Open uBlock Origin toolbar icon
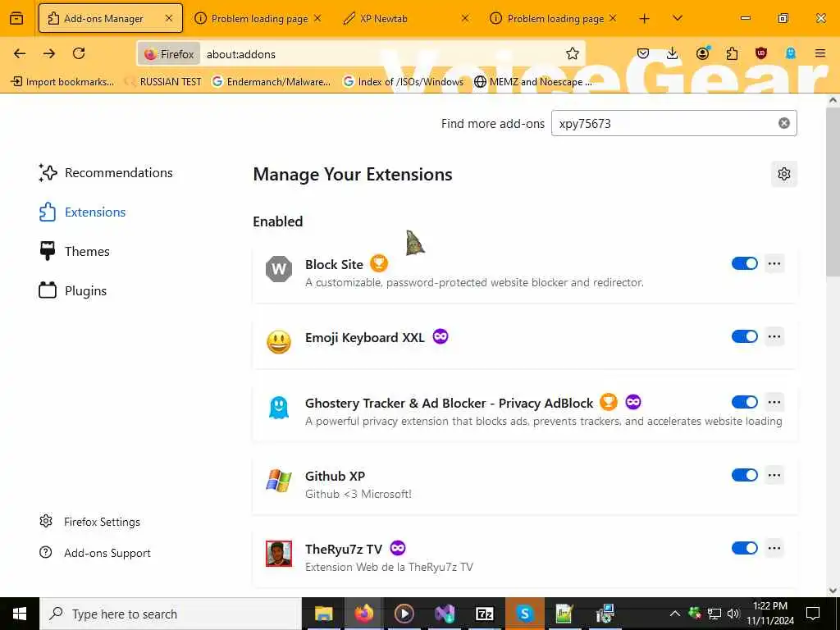This screenshot has height=630, width=840. point(760,53)
